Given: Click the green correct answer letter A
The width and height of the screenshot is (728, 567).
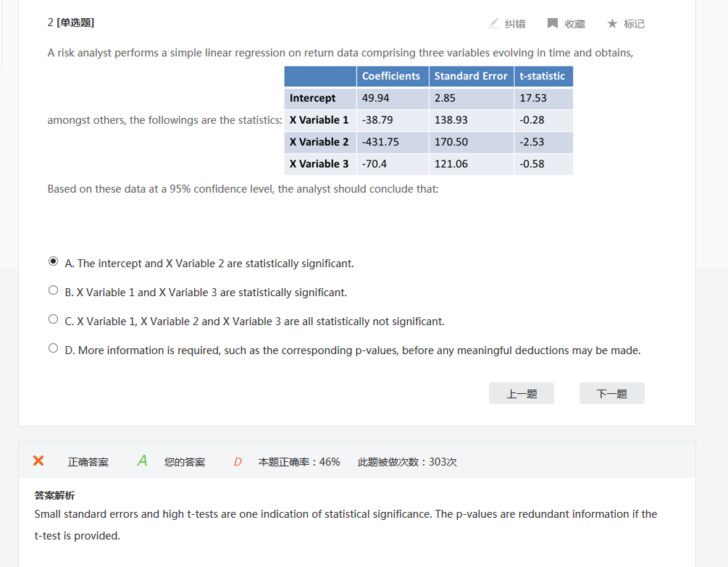Looking at the screenshot, I should point(142,461).
